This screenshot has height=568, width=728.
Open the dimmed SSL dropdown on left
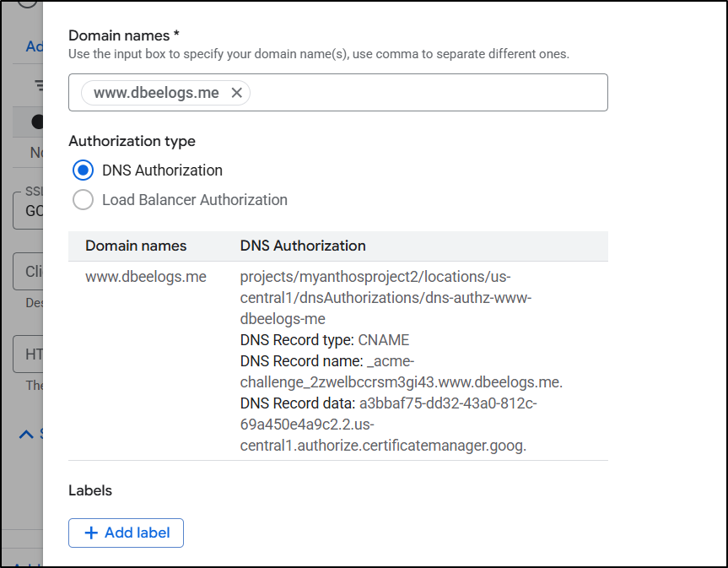29,210
